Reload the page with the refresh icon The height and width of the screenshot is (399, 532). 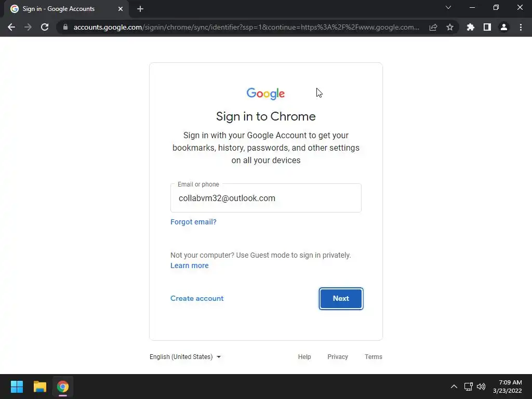point(45,27)
